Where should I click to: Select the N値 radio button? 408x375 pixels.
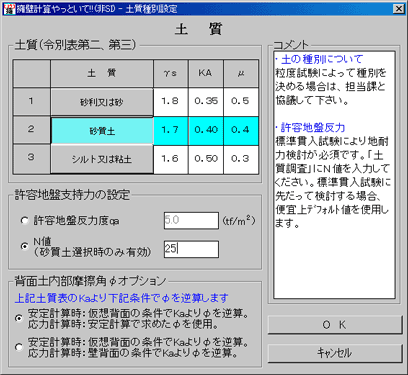click(24, 246)
